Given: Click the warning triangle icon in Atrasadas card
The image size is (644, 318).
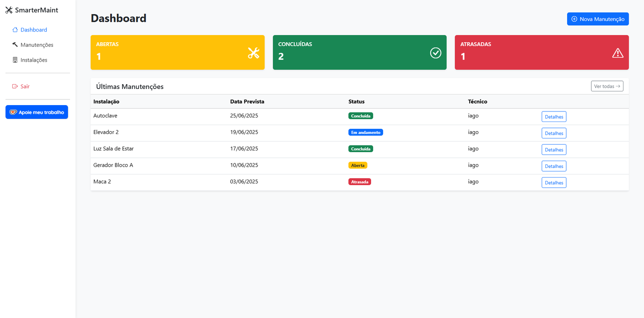Looking at the screenshot, I should pos(617,53).
